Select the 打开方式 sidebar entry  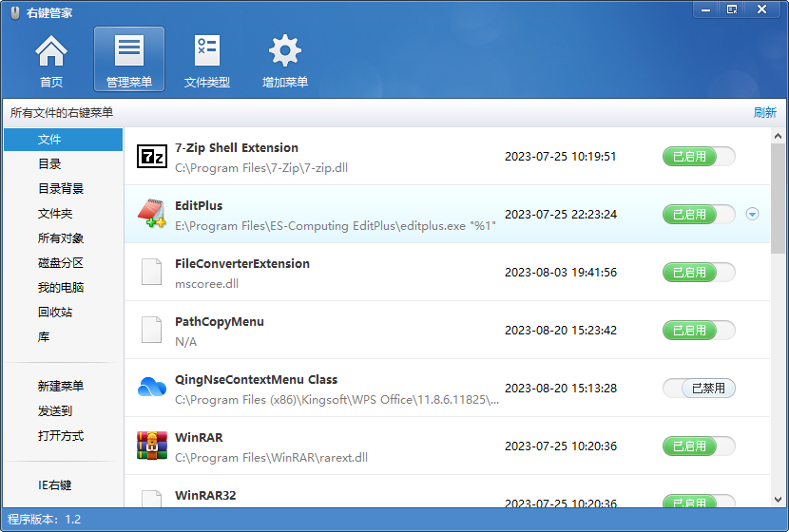click(61, 436)
